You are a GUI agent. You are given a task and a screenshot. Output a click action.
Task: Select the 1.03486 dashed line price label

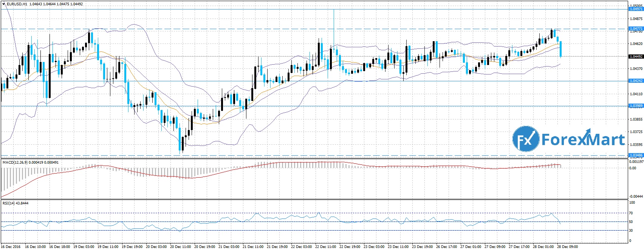click(636, 155)
